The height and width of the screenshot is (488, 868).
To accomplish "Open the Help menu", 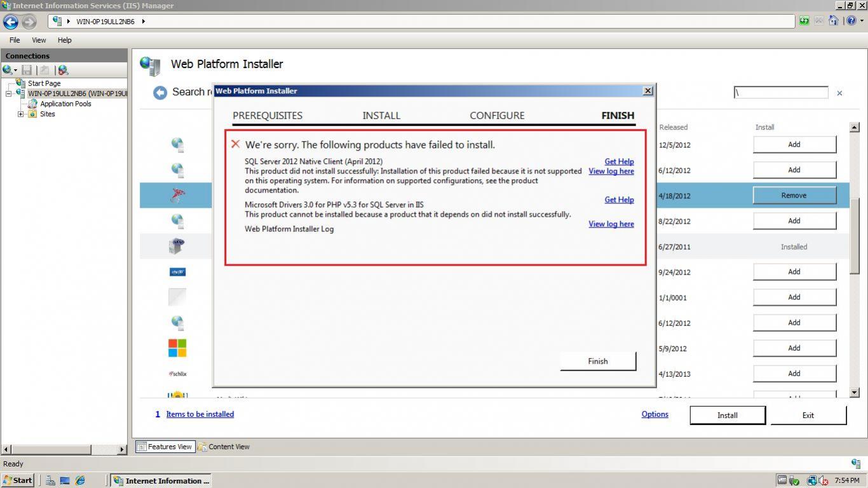I will pyautogui.click(x=65, y=40).
